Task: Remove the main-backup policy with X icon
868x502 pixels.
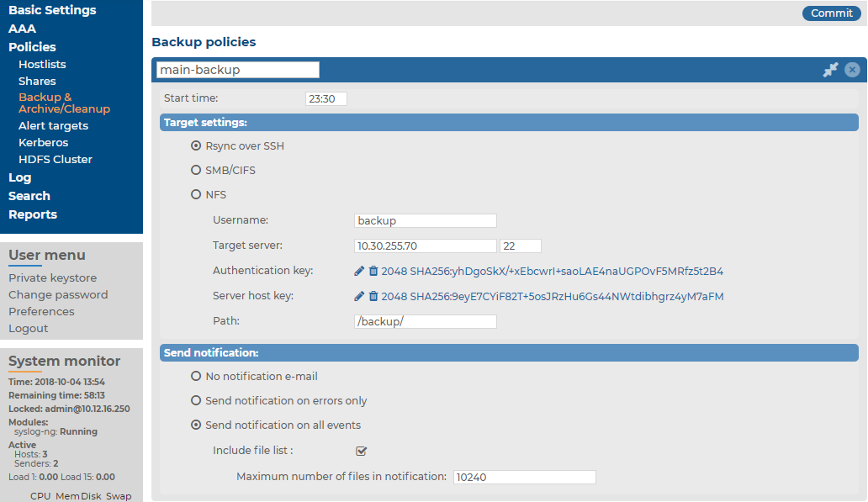Action: point(852,70)
